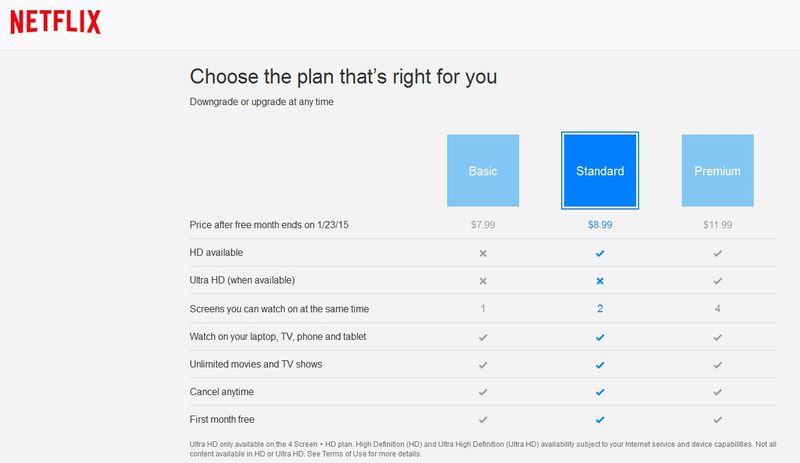The height and width of the screenshot is (463, 800).
Task: Click the Premium $11.99 price
Action: click(717, 225)
